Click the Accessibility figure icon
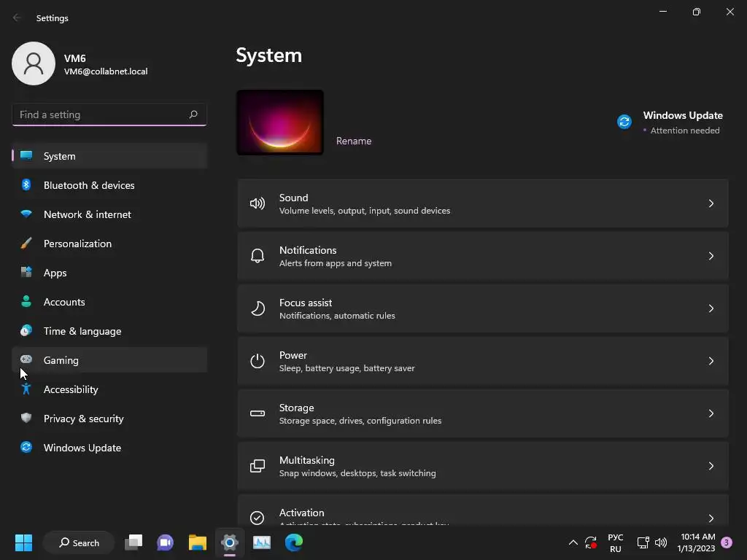747x560 pixels. (26, 389)
